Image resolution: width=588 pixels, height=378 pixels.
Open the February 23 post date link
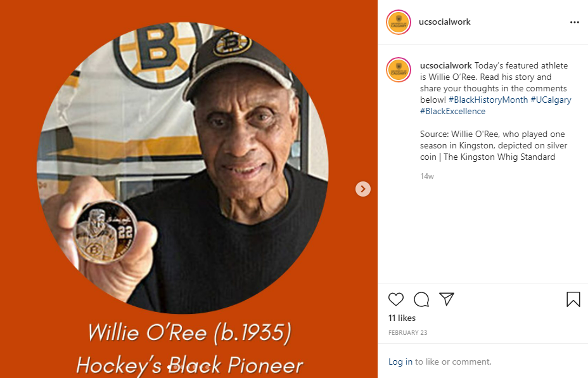(407, 332)
